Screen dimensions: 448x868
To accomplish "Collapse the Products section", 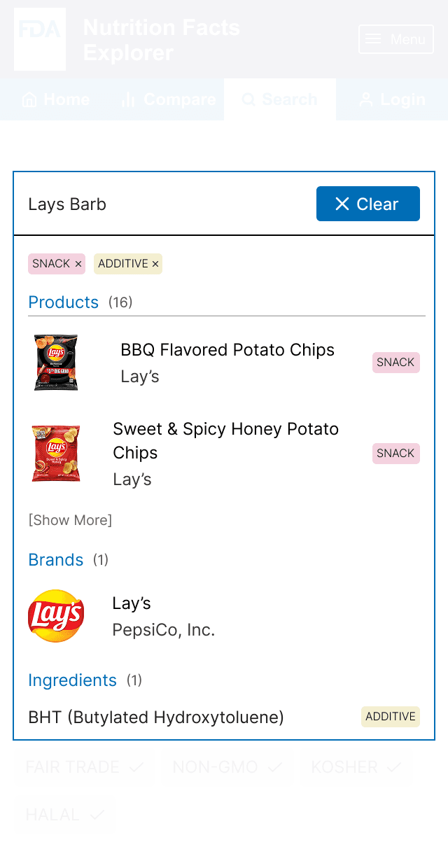I will [x=63, y=302].
